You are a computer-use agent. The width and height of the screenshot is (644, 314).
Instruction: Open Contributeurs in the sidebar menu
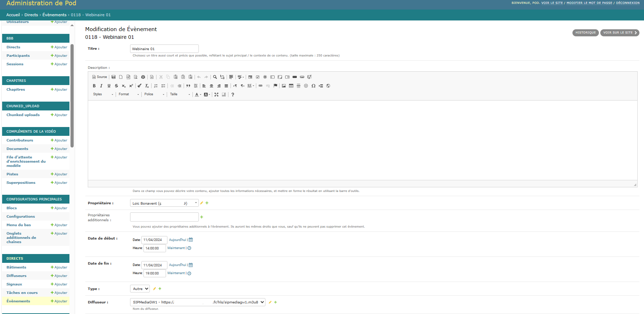click(20, 140)
